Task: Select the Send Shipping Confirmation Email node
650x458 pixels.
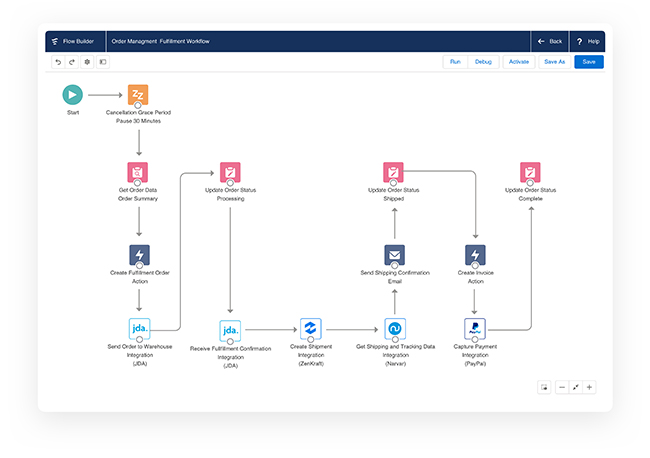Action: 394,255
